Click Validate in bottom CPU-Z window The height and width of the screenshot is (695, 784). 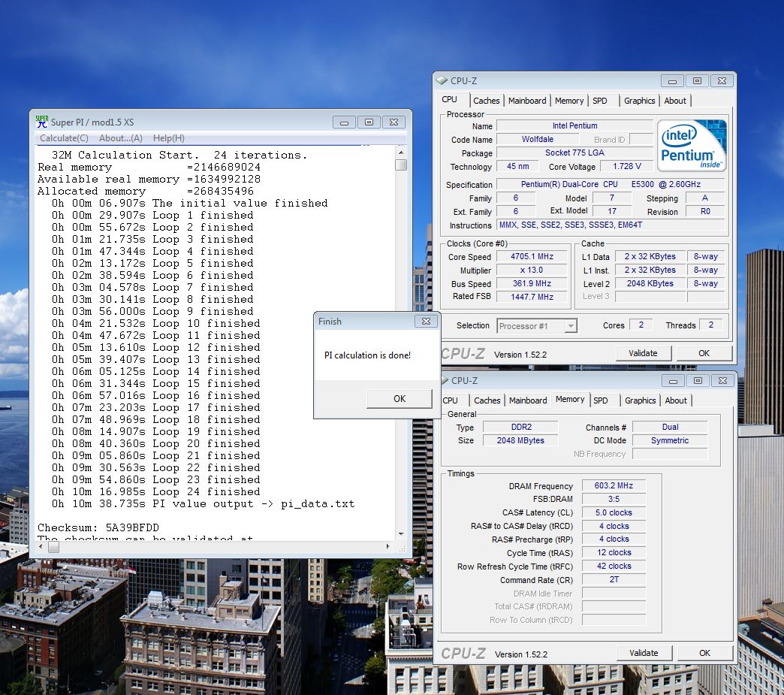coord(644,653)
